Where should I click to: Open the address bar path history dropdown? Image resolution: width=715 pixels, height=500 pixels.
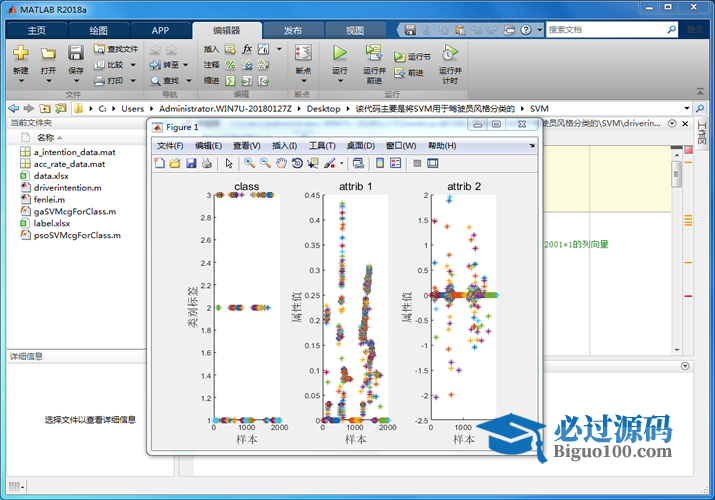tap(686, 108)
